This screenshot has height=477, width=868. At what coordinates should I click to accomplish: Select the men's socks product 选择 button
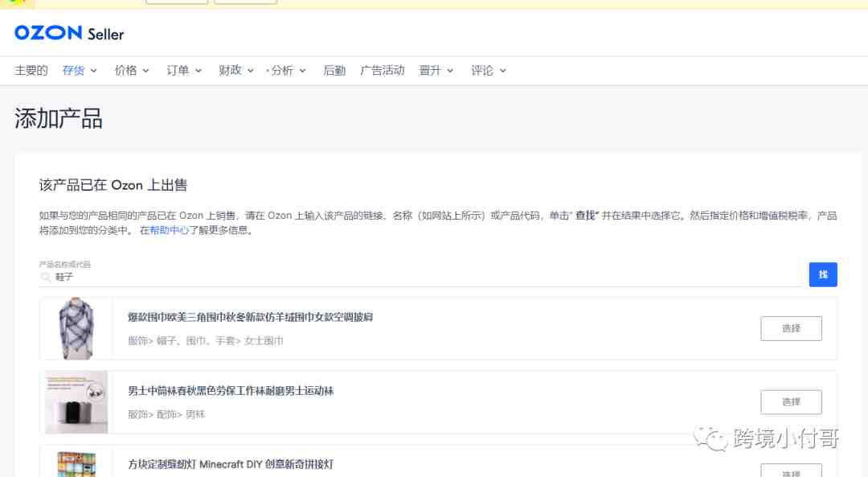click(791, 401)
